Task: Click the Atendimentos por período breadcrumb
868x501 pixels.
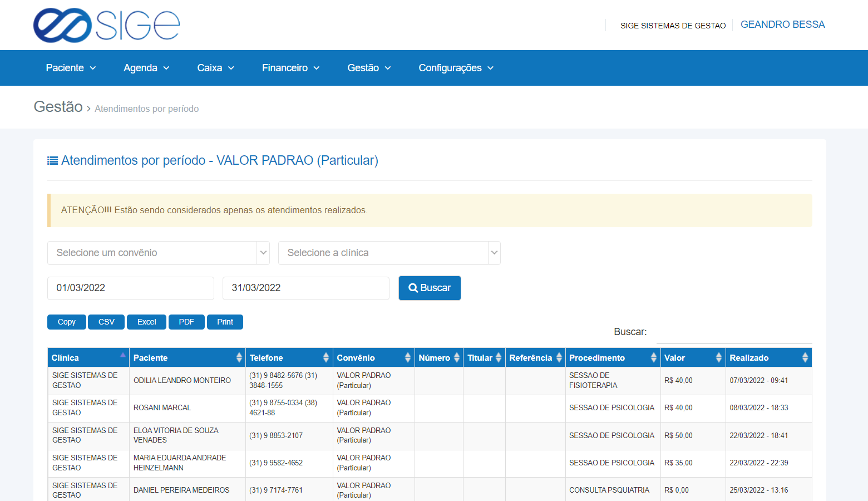Action: coord(147,109)
